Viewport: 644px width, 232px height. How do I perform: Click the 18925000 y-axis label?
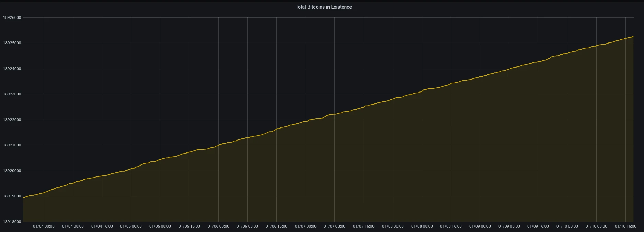[12, 43]
